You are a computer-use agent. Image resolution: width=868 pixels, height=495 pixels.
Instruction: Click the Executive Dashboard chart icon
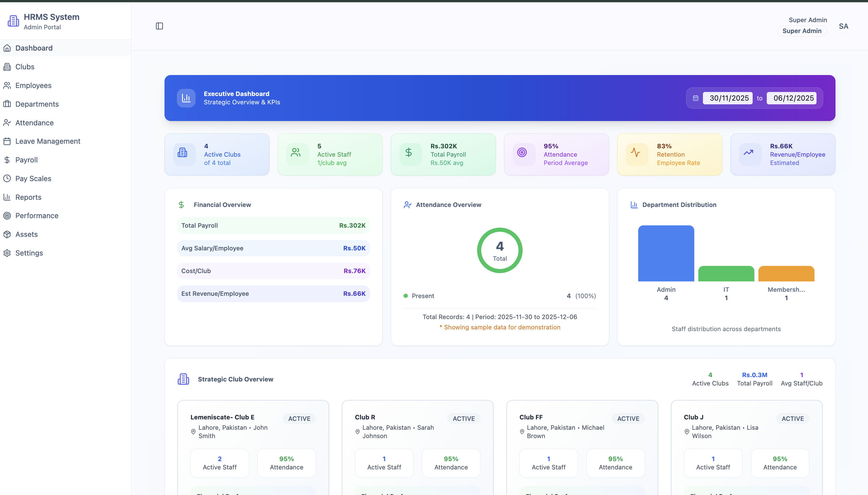(x=186, y=98)
